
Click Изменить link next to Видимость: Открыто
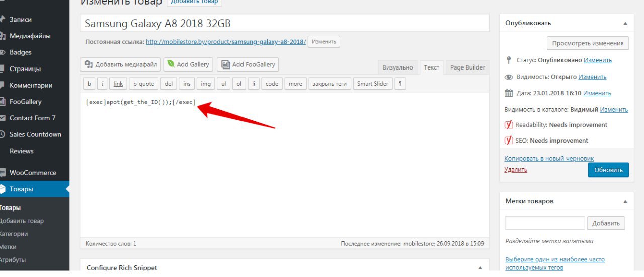592,77
